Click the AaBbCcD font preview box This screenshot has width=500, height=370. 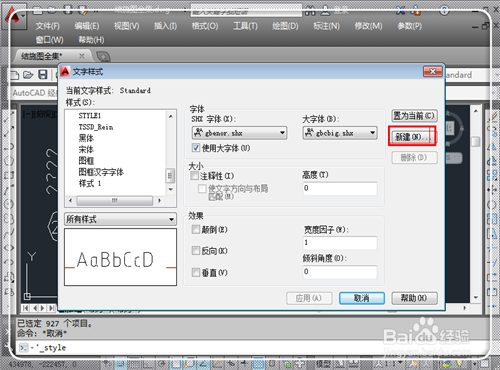[x=120, y=257]
